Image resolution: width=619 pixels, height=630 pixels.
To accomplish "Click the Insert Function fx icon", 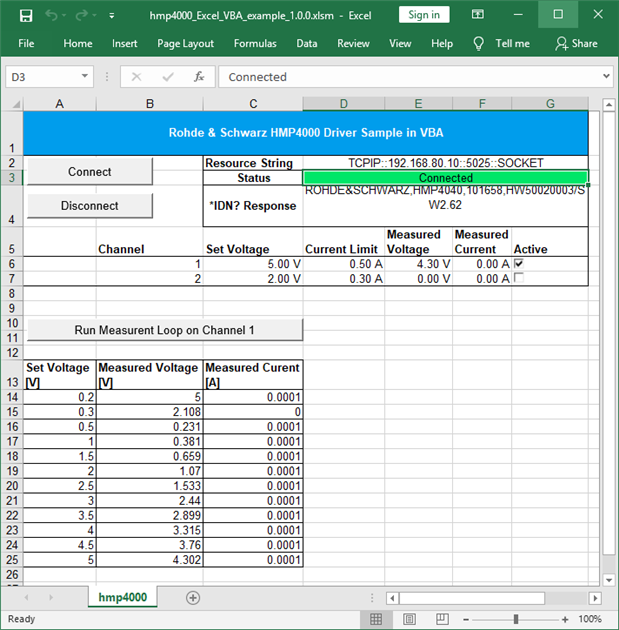I will [x=199, y=77].
